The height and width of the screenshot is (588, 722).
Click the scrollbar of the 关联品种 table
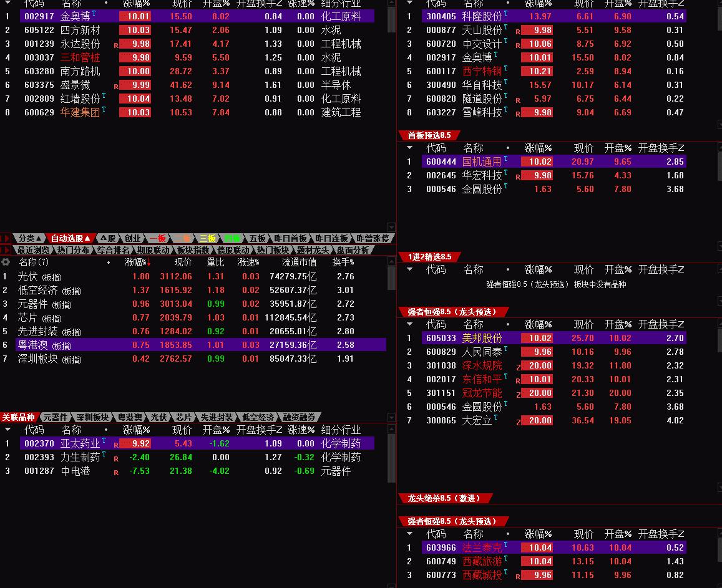pos(391,458)
